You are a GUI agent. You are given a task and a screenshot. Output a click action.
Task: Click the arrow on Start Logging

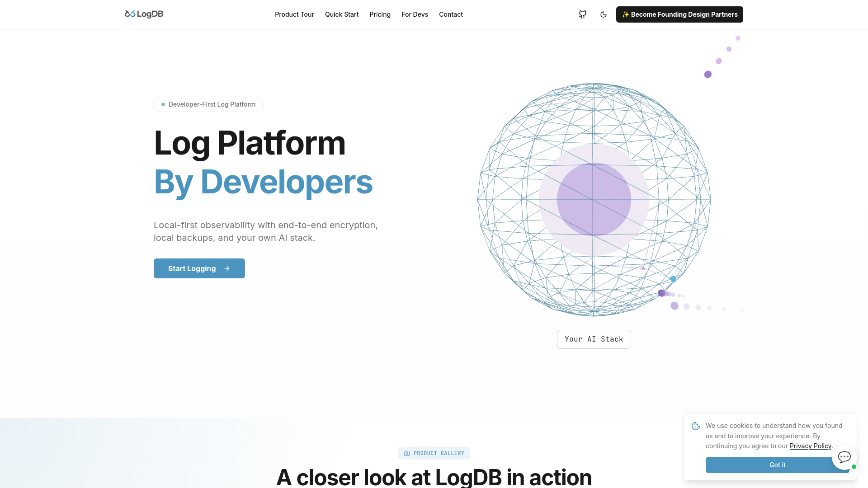click(x=227, y=268)
